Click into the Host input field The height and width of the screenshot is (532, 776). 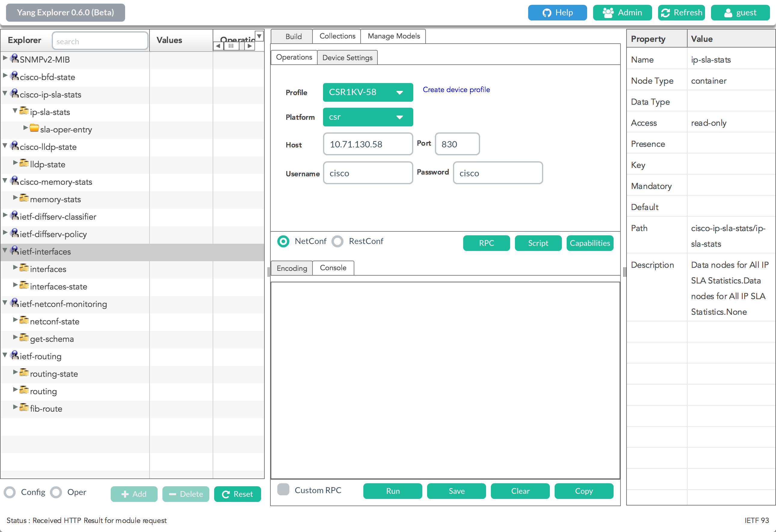pyautogui.click(x=368, y=144)
